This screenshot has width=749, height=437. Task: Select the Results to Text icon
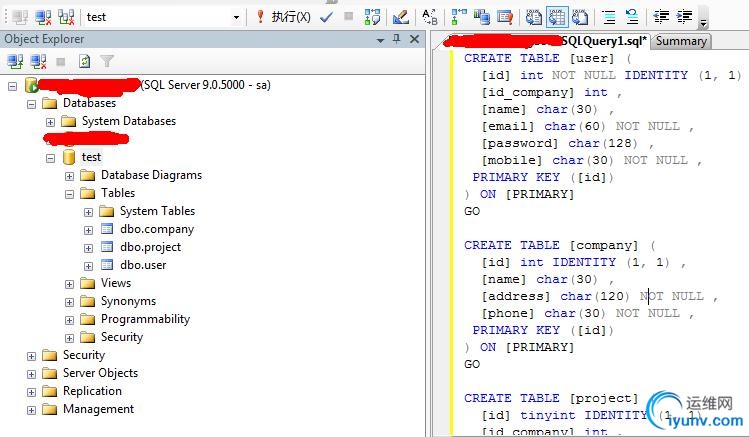pyautogui.click(x=534, y=17)
